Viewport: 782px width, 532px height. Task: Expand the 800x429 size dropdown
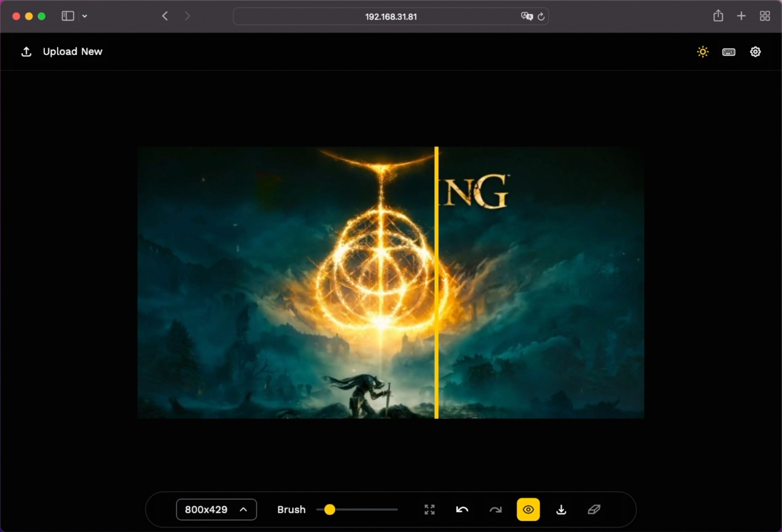(x=216, y=509)
